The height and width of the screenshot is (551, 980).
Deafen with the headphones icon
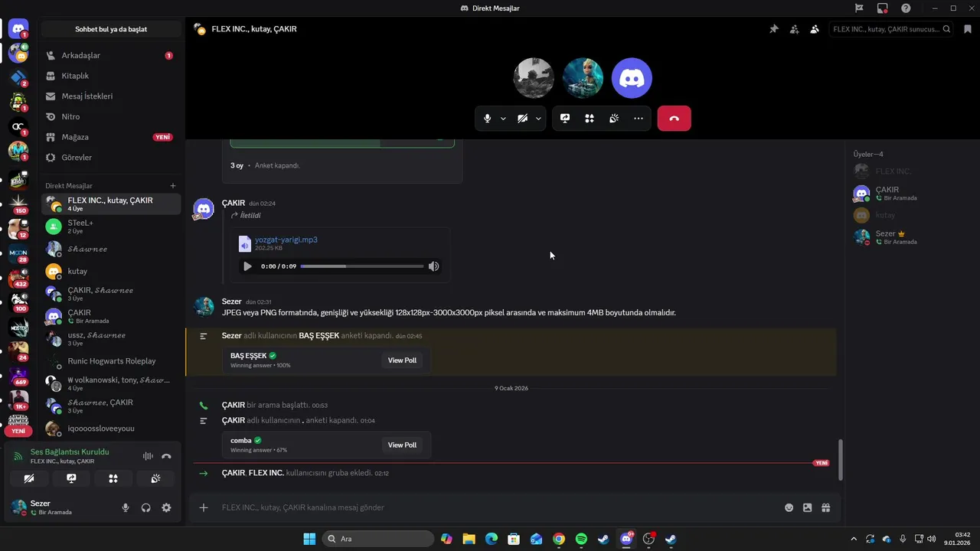(x=145, y=507)
